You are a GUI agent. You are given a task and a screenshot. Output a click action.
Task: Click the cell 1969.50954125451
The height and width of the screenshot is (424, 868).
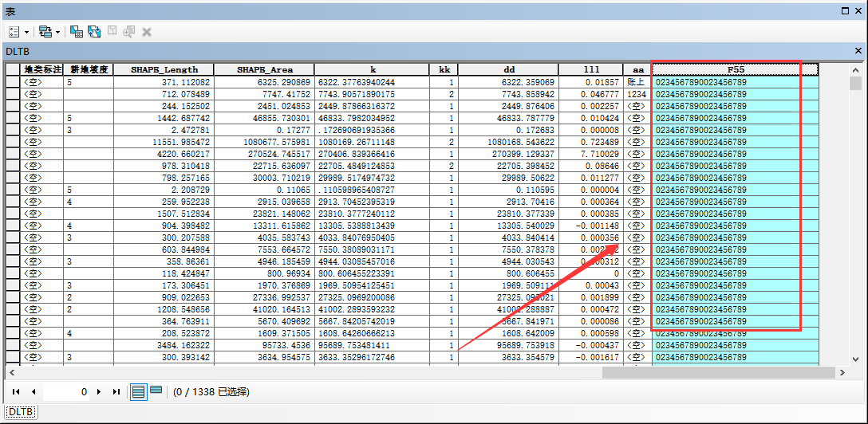point(372,285)
